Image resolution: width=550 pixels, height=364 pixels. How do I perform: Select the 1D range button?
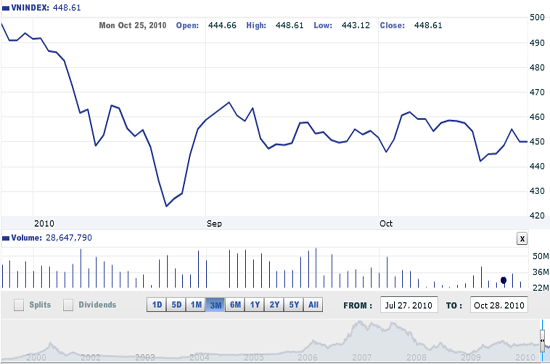tap(156, 305)
